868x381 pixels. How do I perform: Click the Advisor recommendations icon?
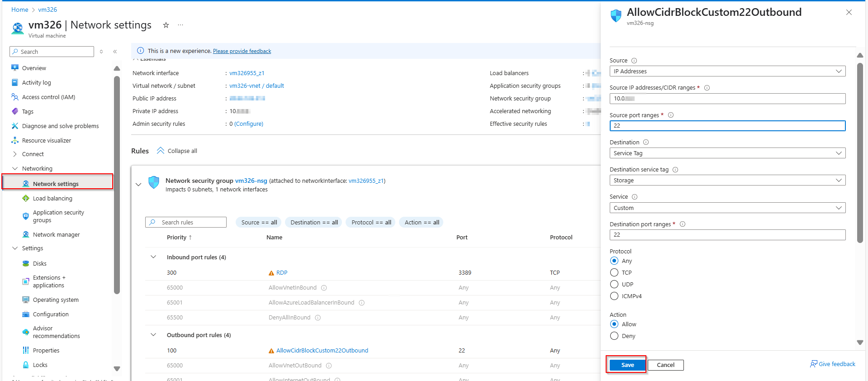(26, 332)
